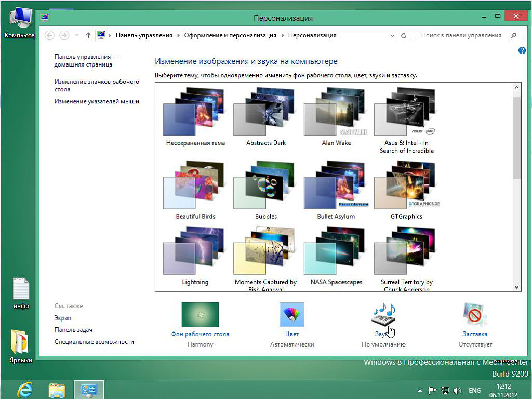The width and height of the screenshot is (532, 399).
Task: Click Панель управления breadcrumb in address bar
Action: tap(144, 36)
